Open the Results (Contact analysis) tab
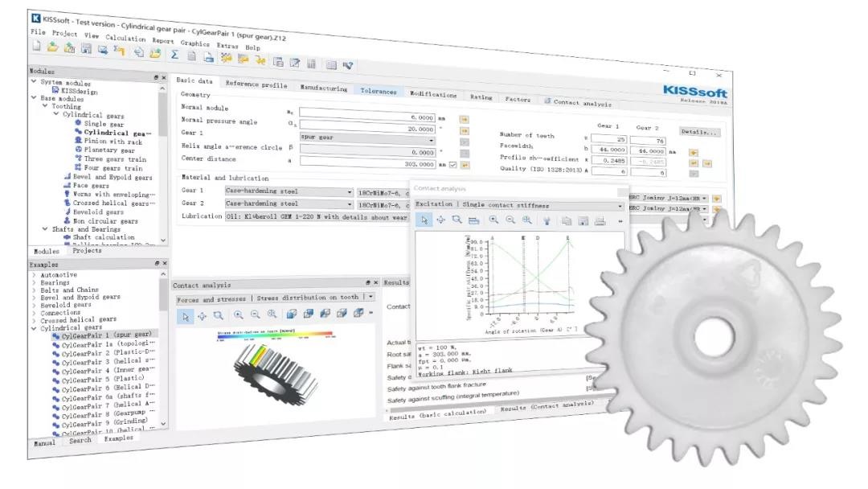 [547, 406]
